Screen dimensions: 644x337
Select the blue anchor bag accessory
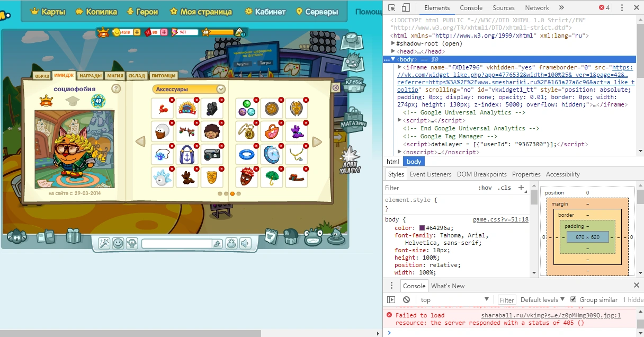pyautogui.click(x=187, y=154)
